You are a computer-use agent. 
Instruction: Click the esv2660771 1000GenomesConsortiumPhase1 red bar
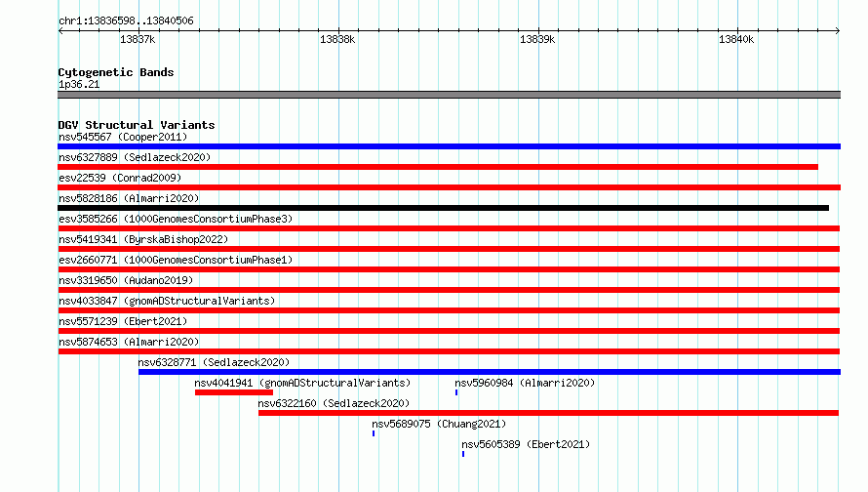pyautogui.click(x=449, y=269)
